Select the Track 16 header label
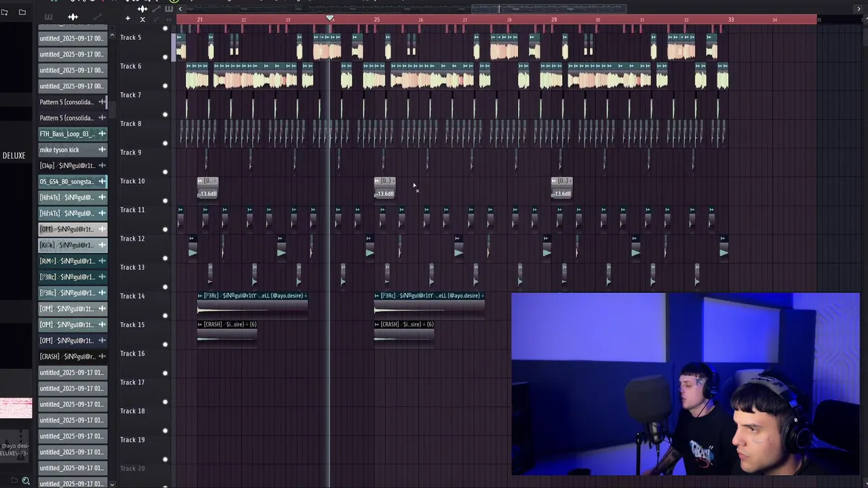868x488 pixels. pyautogui.click(x=132, y=353)
